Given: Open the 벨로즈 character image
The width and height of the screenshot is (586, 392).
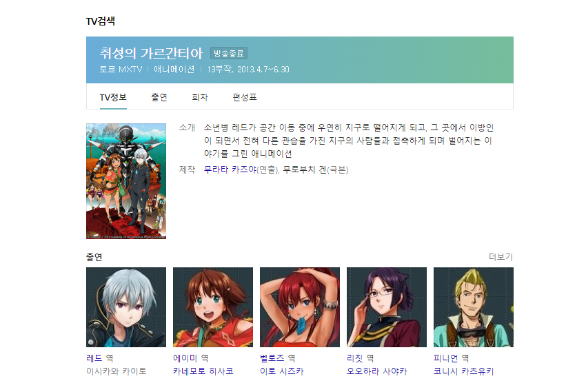Looking at the screenshot, I should click(300, 307).
